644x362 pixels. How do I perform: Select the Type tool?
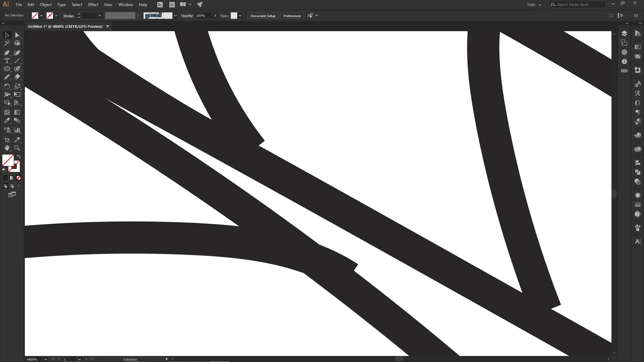(x=7, y=61)
